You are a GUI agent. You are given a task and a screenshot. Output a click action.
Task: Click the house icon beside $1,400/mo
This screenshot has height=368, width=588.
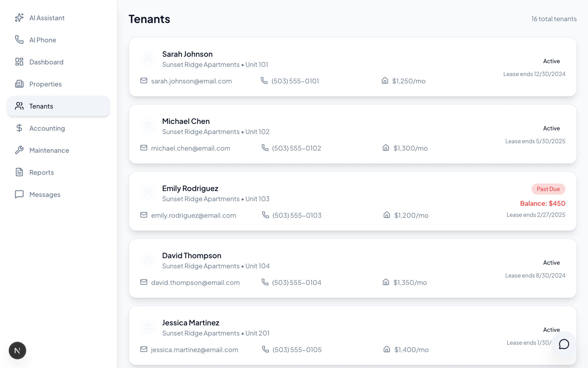pyautogui.click(x=387, y=349)
